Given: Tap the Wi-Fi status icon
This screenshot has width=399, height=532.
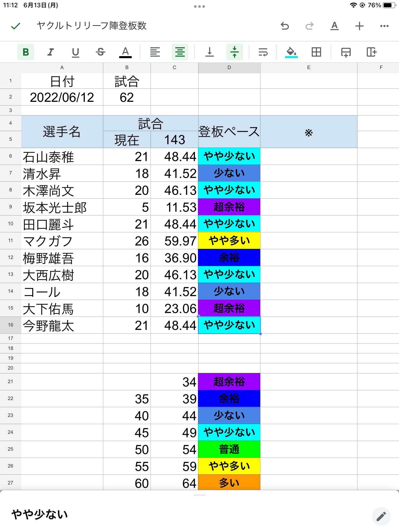Looking at the screenshot, I should click(x=353, y=5).
